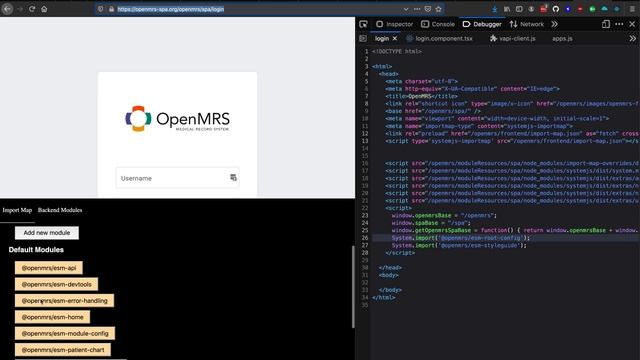Save page with the Pocket icon
The width and height of the screenshot is (640, 360).
(x=428, y=9)
